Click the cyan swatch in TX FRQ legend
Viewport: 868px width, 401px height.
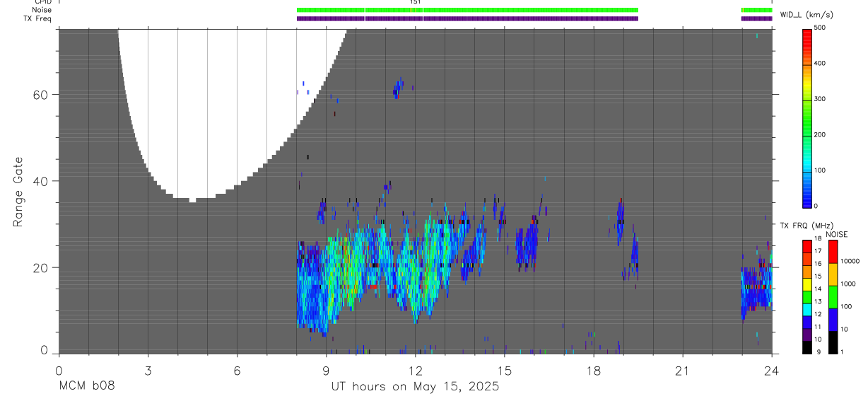click(807, 309)
